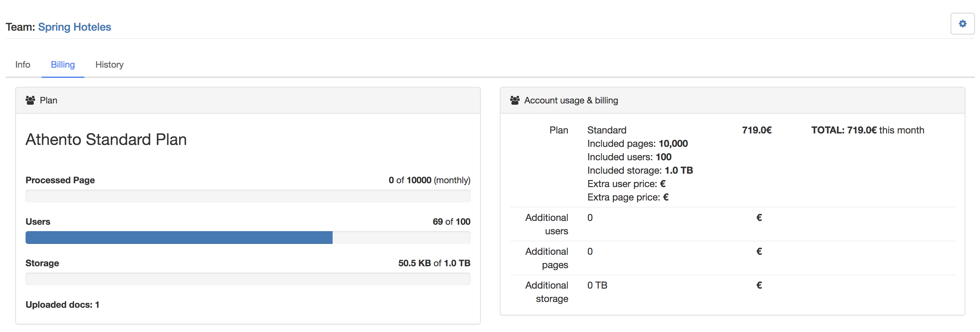
Task: Click users icon beside Account usage & billing
Action: [x=515, y=101]
